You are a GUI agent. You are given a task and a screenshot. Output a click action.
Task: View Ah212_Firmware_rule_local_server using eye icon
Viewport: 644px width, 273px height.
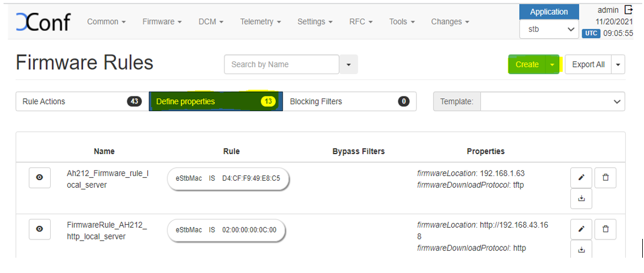pos(39,177)
